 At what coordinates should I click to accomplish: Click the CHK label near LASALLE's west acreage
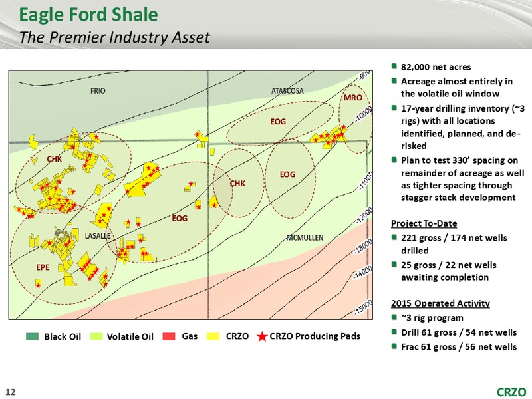click(55, 159)
